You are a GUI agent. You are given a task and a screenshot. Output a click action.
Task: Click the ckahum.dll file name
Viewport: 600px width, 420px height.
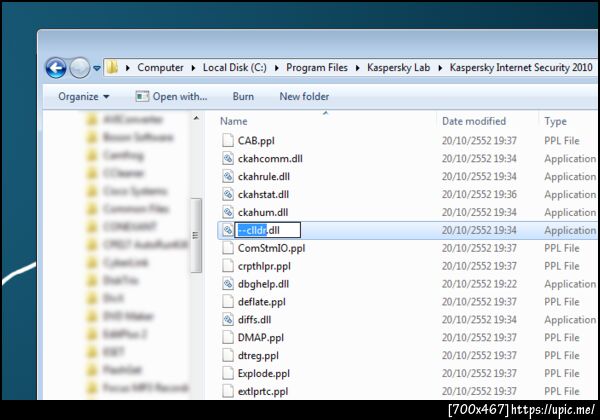pyautogui.click(x=263, y=212)
